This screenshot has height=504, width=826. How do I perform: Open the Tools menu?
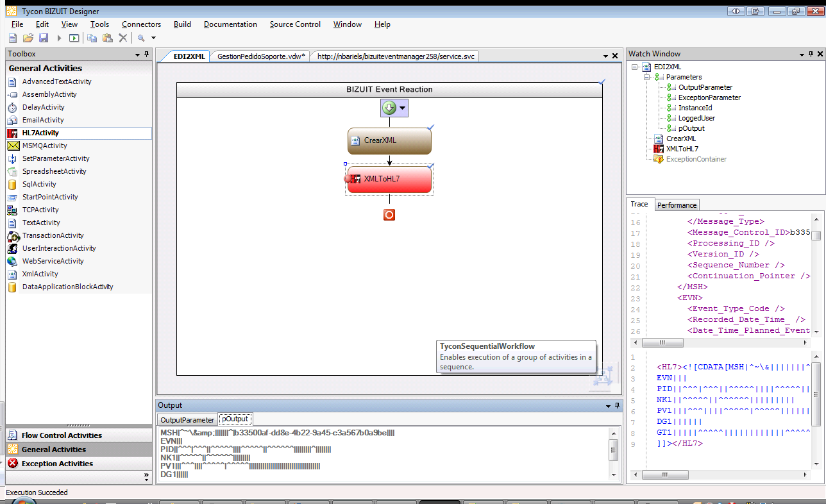point(99,24)
